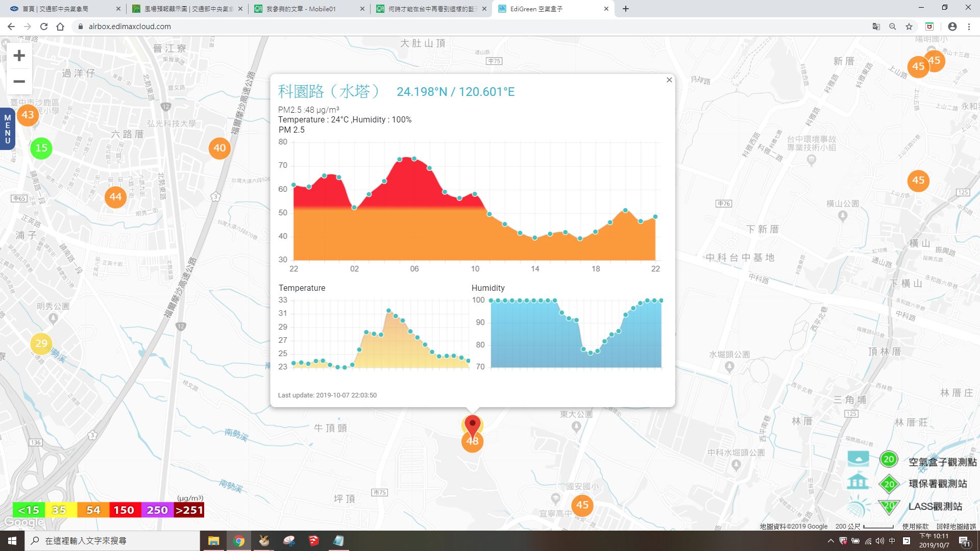980x551 pixels.
Task: Show hidden system tray icons
Action: [830, 541]
